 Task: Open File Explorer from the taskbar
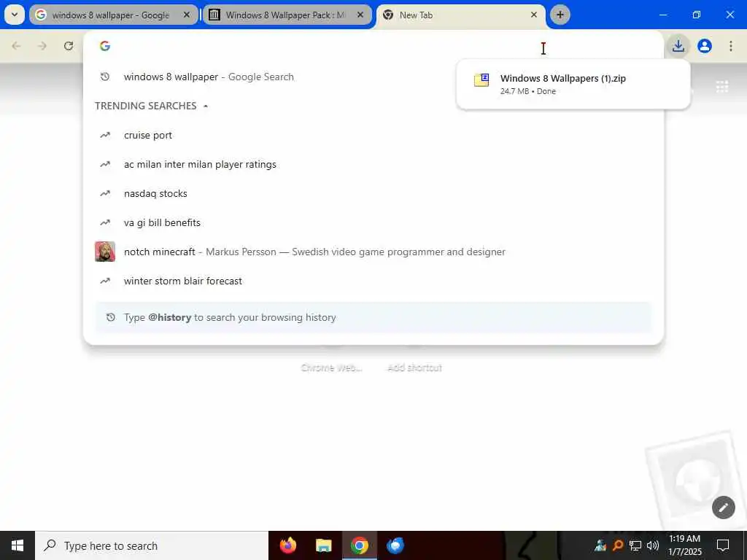[x=323, y=545]
